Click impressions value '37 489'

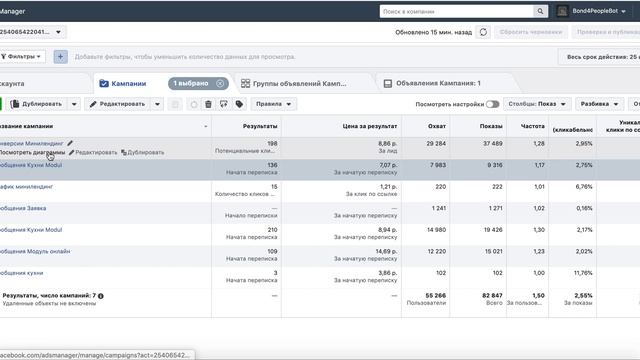(493, 144)
